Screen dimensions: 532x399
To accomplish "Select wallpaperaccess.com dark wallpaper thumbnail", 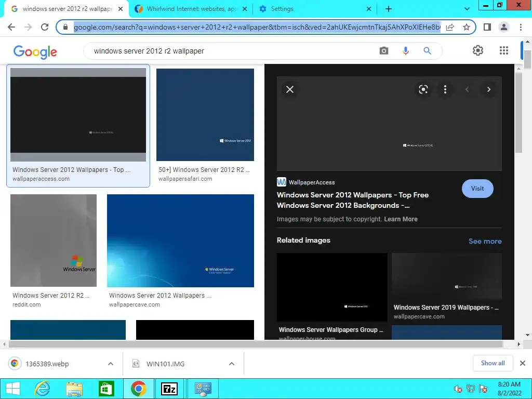I will [78, 115].
